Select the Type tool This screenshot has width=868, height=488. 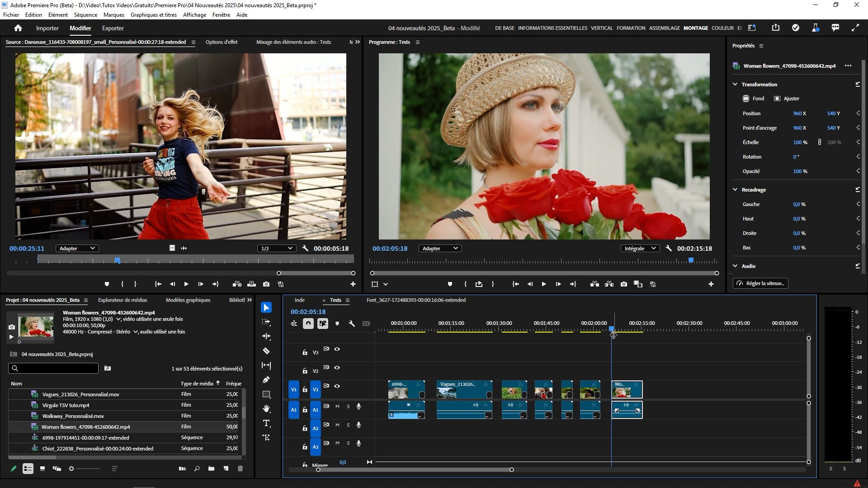[266, 423]
